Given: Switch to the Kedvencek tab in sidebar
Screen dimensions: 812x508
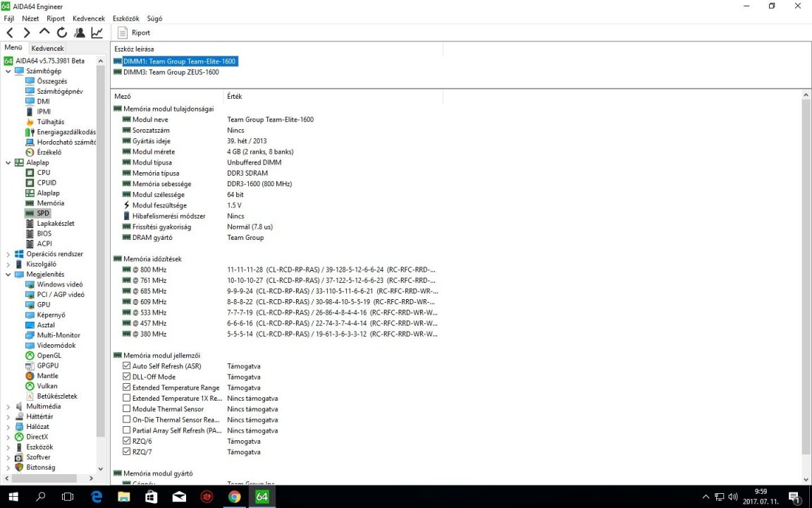Looking at the screenshot, I should 48,48.
